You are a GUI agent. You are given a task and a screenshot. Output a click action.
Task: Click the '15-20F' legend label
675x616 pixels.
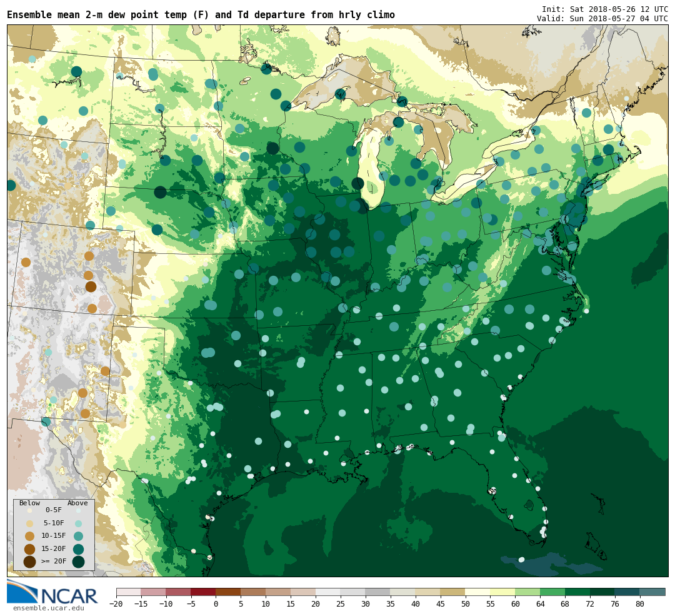pyautogui.click(x=54, y=548)
